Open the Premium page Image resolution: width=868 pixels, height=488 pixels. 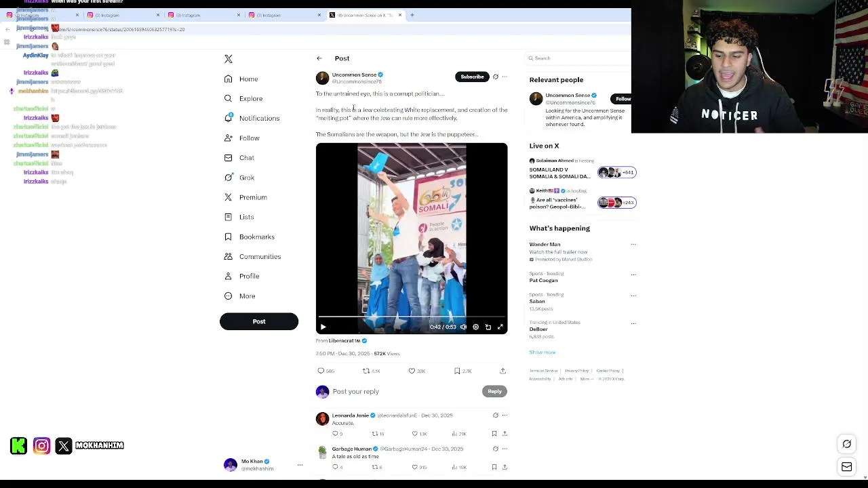point(245,197)
